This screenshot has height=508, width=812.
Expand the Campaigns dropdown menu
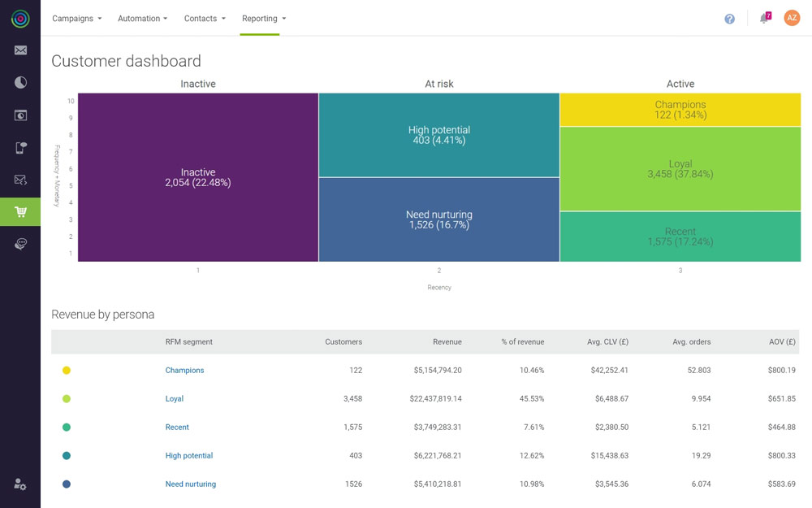point(77,19)
